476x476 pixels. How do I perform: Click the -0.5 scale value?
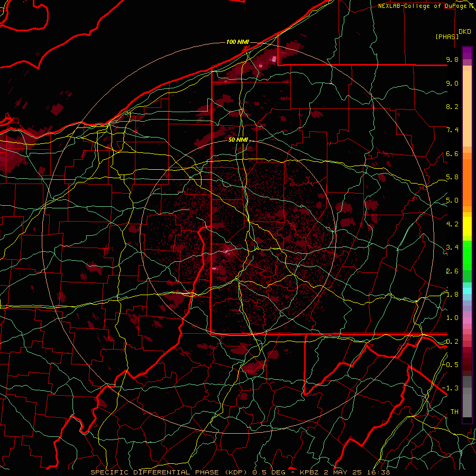(x=451, y=365)
